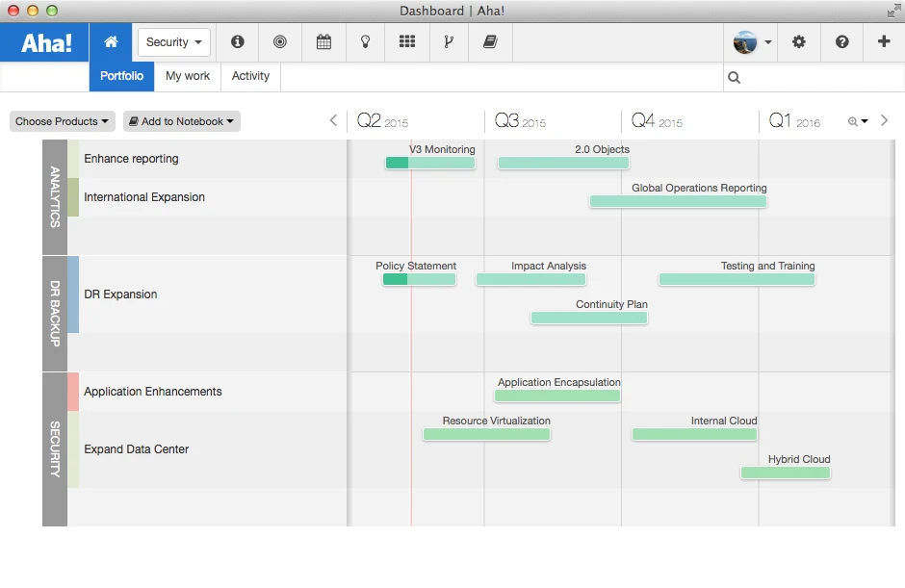Open the releases calendar icon
905x588 pixels.
click(x=323, y=41)
